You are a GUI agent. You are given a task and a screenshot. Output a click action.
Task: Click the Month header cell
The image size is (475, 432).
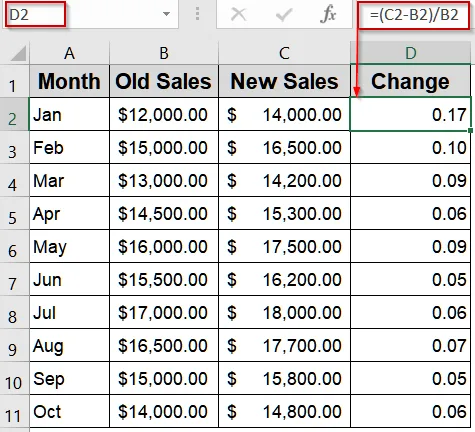tap(69, 81)
